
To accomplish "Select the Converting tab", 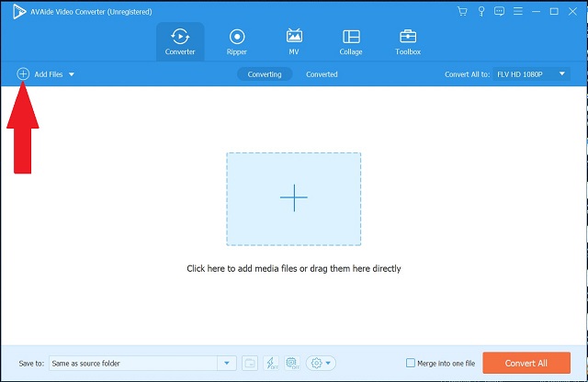I will tap(265, 74).
